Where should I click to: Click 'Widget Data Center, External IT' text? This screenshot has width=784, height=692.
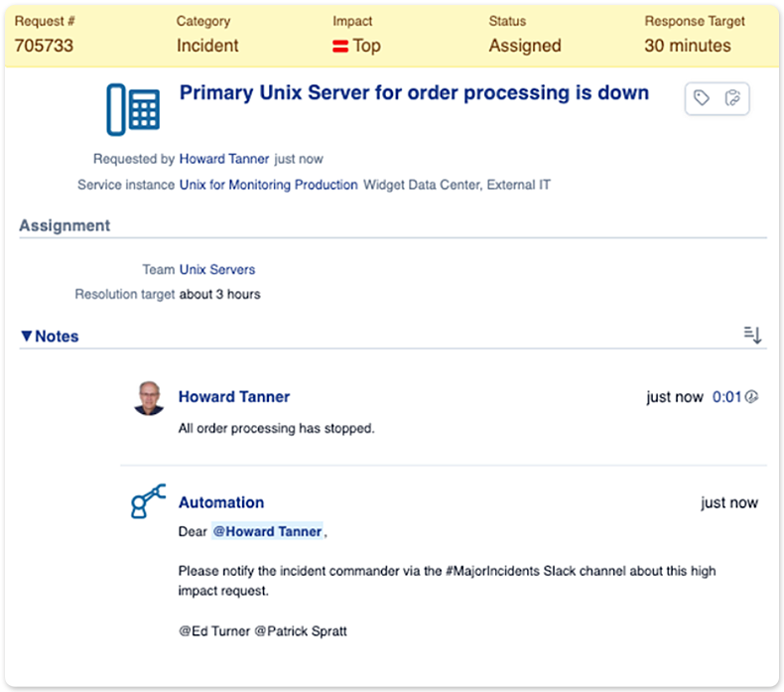(x=457, y=185)
